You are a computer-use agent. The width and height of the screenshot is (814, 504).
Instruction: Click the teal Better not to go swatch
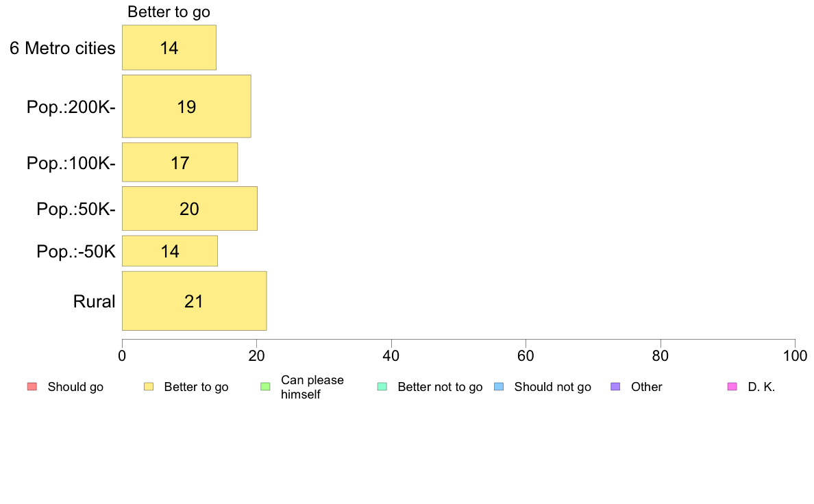382,387
